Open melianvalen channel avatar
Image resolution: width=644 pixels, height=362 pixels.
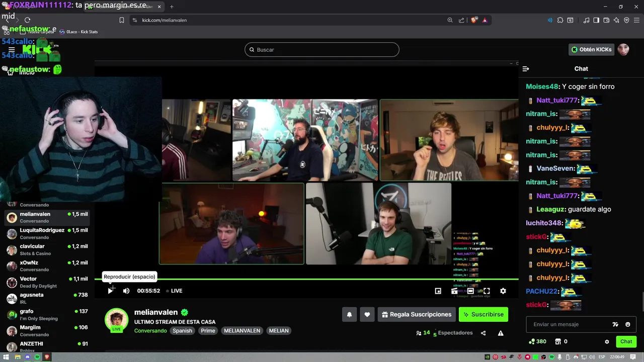coord(116,320)
